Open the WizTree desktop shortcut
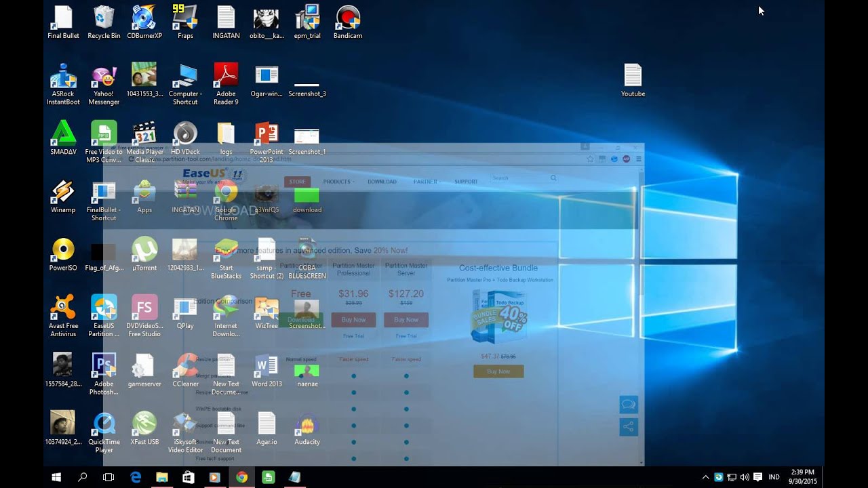This screenshot has width=868, height=488. [267, 312]
